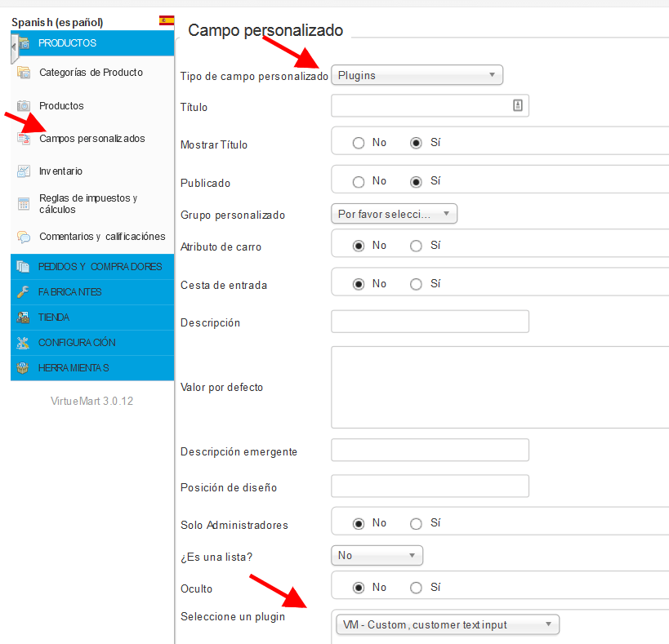Click the Inventario chart icon

24,171
